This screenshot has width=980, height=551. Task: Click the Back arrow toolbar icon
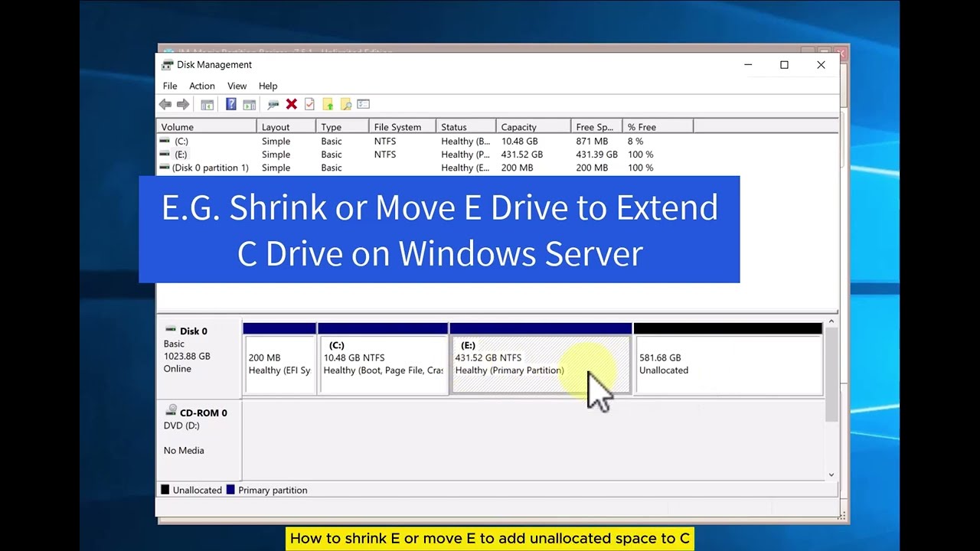point(165,104)
